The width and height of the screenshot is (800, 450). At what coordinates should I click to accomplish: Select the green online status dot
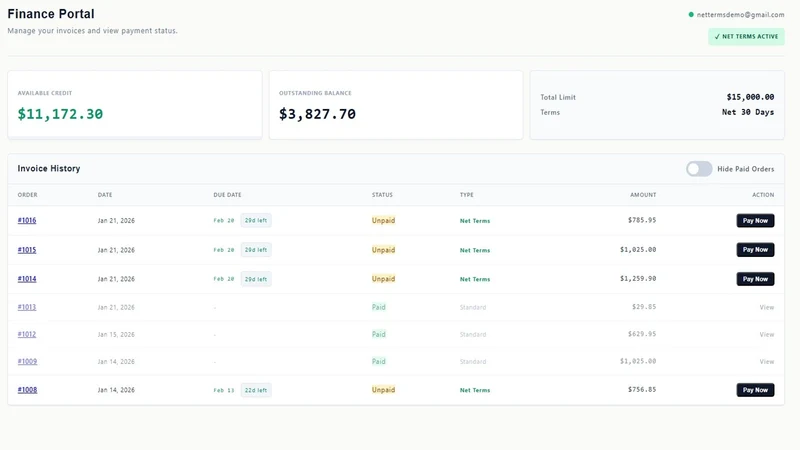coord(691,15)
